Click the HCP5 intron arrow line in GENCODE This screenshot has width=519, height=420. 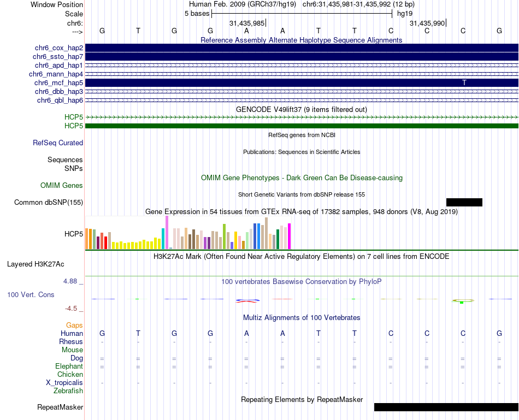pos(302,117)
